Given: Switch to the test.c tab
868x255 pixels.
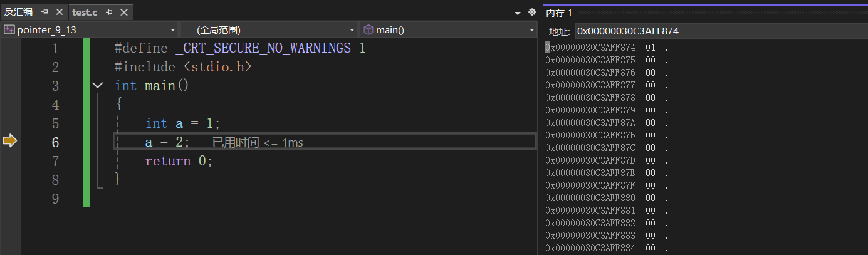Looking at the screenshot, I should [85, 12].
